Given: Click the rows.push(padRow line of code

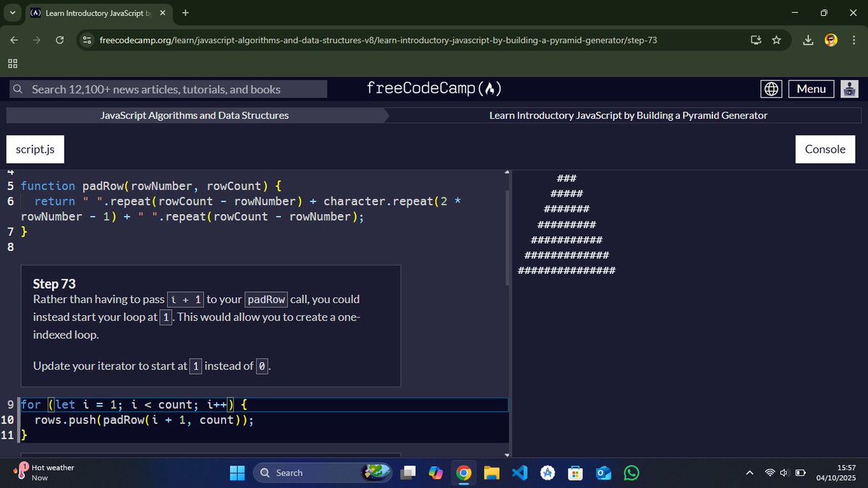Looking at the screenshot, I should pyautogui.click(x=144, y=420).
